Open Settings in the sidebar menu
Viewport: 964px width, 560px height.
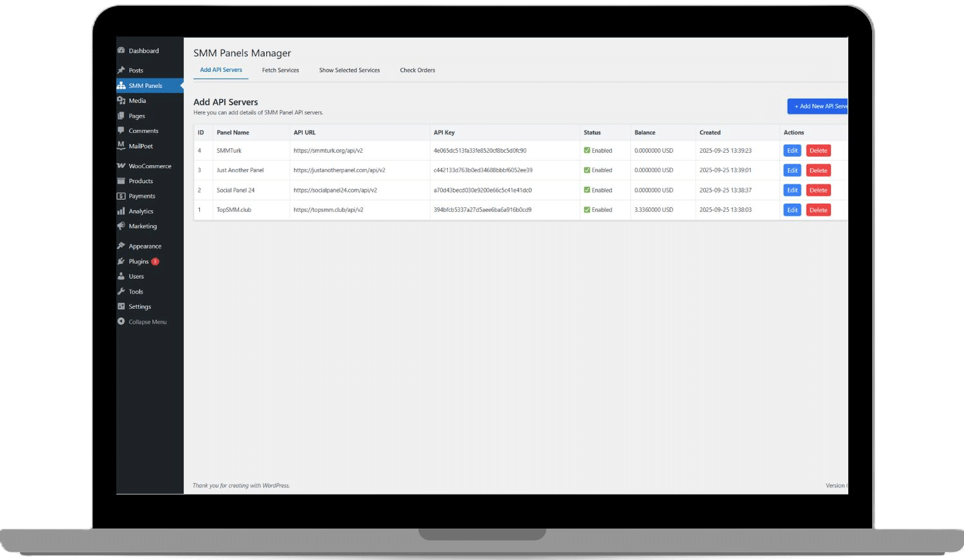(x=139, y=307)
